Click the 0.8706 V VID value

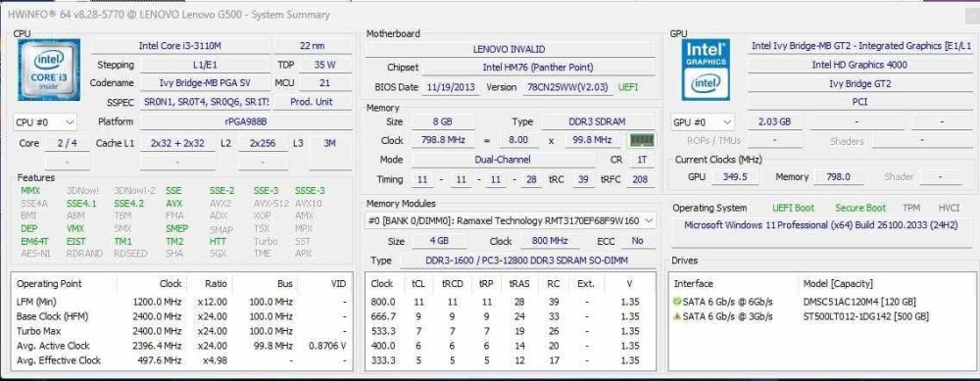click(x=327, y=346)
